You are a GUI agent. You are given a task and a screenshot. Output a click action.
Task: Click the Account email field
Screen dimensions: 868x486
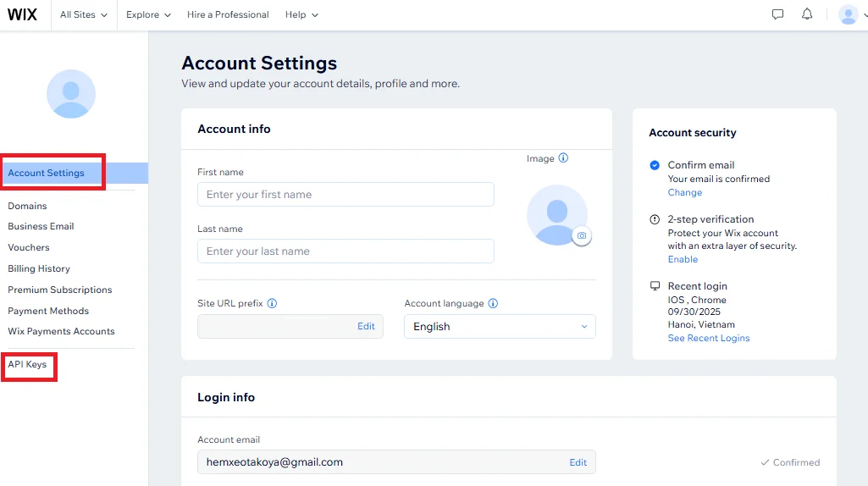click(396, 462)
